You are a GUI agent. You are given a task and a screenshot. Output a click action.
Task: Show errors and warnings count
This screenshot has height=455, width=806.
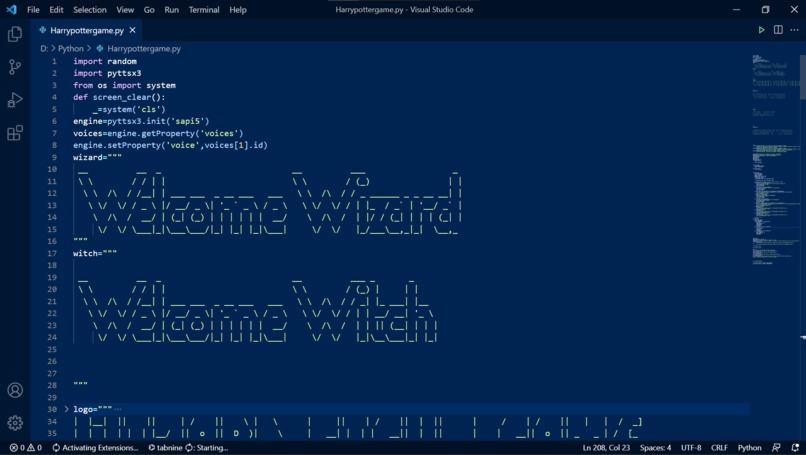[x=26, y=448]
